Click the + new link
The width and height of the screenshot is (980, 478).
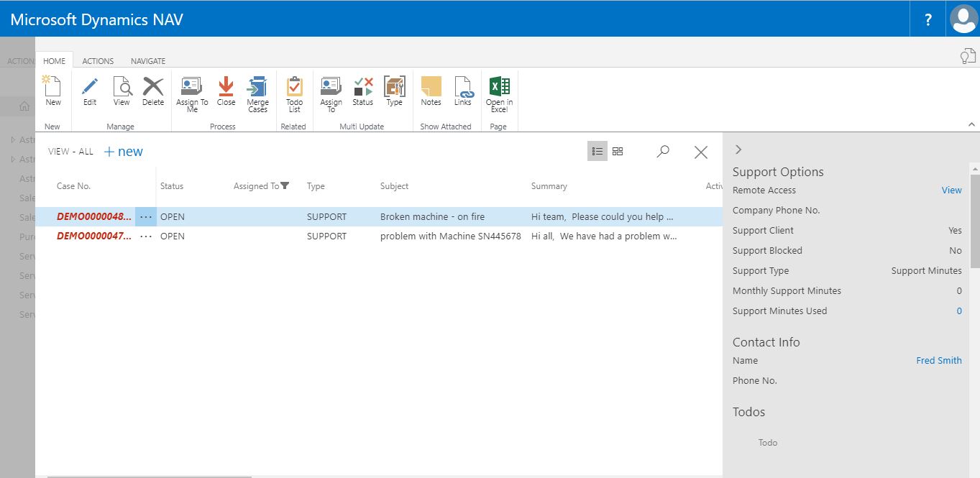point(124,151)
